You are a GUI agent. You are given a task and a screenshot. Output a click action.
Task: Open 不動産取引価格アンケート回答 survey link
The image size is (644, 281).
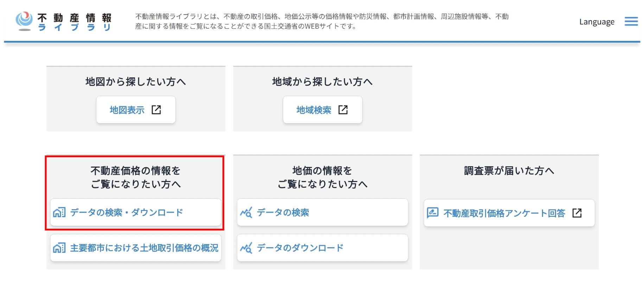pyautogui.click(x=509, y=213)
